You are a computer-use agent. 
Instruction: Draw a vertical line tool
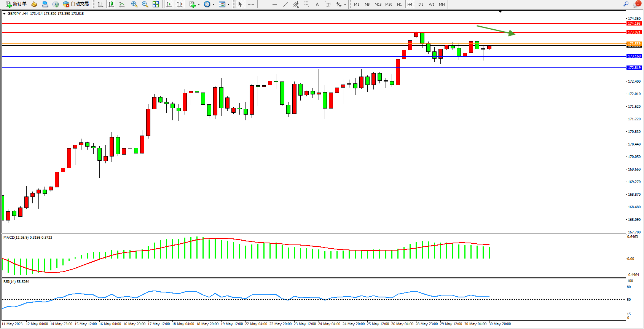point(264,4)
